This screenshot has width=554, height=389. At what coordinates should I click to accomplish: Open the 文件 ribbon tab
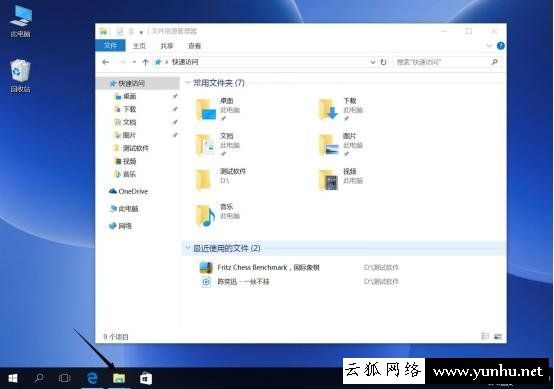pyautogui.click(x=110, y=46)
